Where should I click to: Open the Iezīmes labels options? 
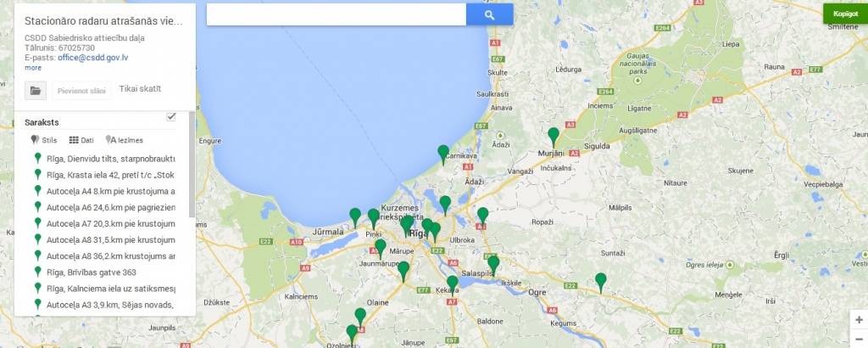point(124,140)
